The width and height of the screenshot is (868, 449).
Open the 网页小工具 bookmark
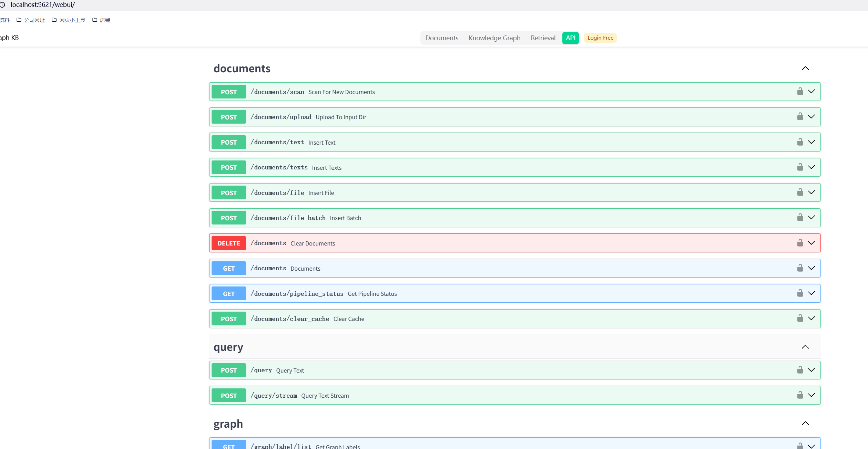click(x=72, y=20)
